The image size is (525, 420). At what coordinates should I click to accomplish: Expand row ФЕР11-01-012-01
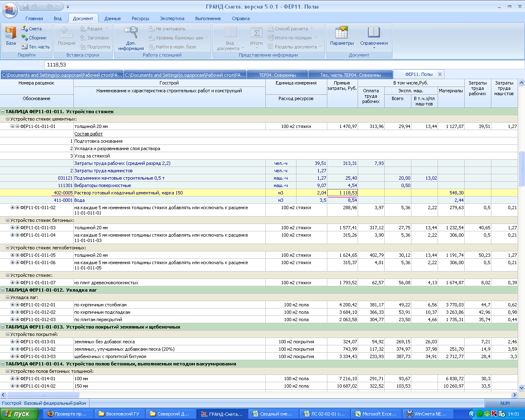click(x=13, y=305)
